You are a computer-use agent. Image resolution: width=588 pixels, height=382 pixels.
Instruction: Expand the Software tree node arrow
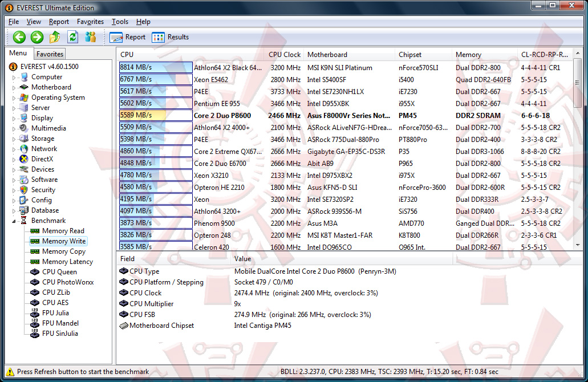point(14,180)
